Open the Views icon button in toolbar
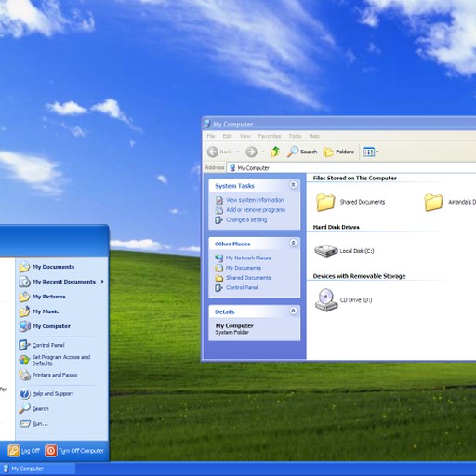This screenshot has width=476, height=476. point(368,152)
